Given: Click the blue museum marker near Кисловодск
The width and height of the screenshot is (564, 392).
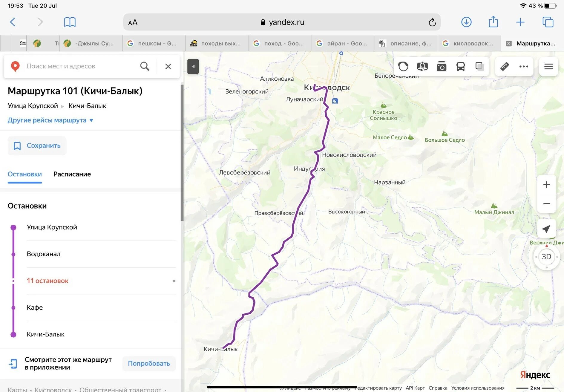Looking at the screenshot, I should (x=335, y=101).
